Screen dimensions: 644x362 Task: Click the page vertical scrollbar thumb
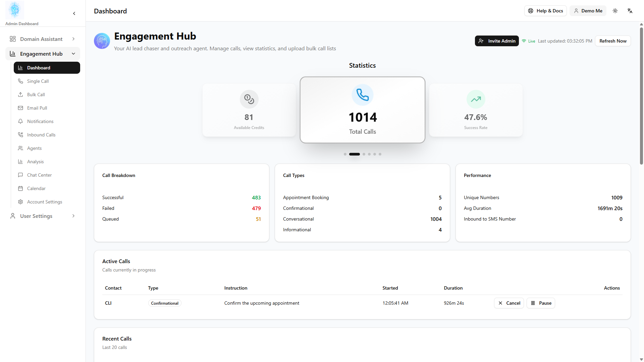point(641,96)
